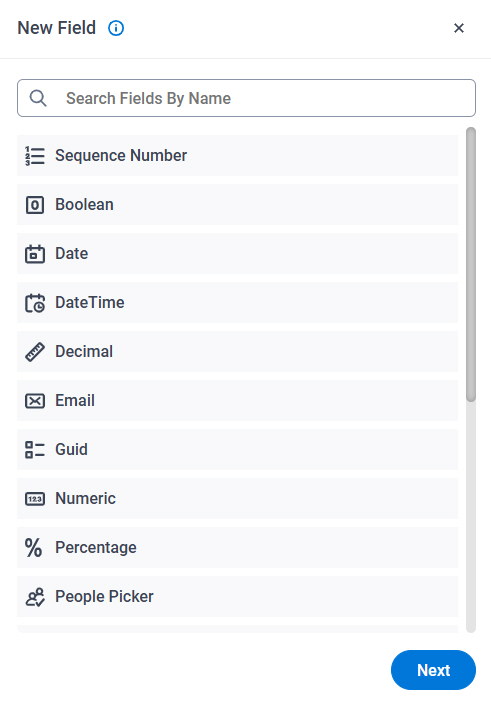Click the search magnifier icon
This screenshot has height=705, width=491.
pos(38,98)
